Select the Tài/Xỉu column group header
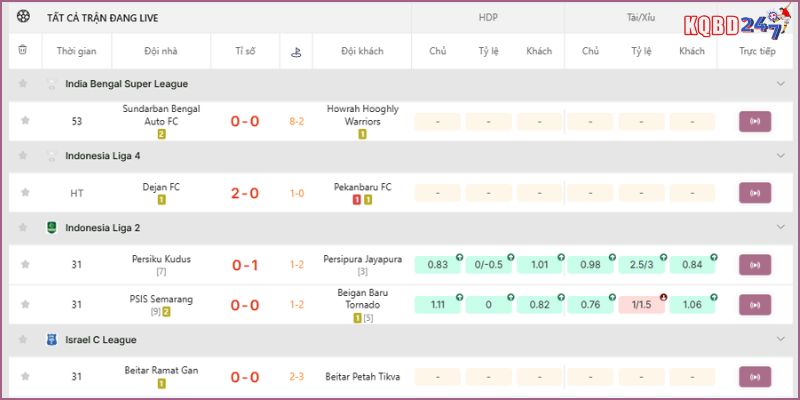The width and height of the screenshot is (800, 400). (x=641, y=18)
